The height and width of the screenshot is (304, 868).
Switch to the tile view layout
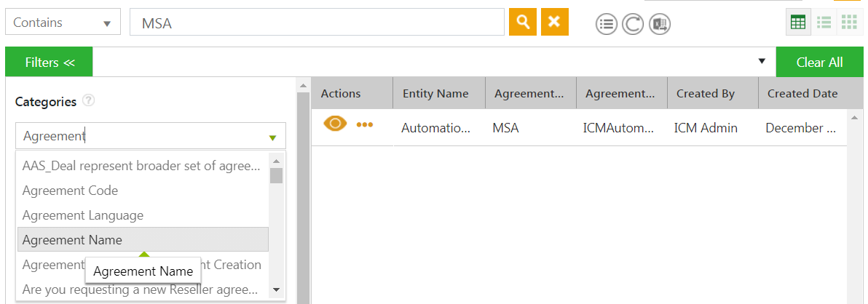pos(849,23)
